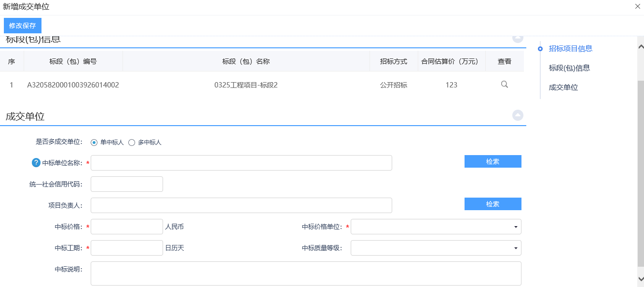Click 检索 button next to 项目负责人
644x287 pixels.
[493, 204]
